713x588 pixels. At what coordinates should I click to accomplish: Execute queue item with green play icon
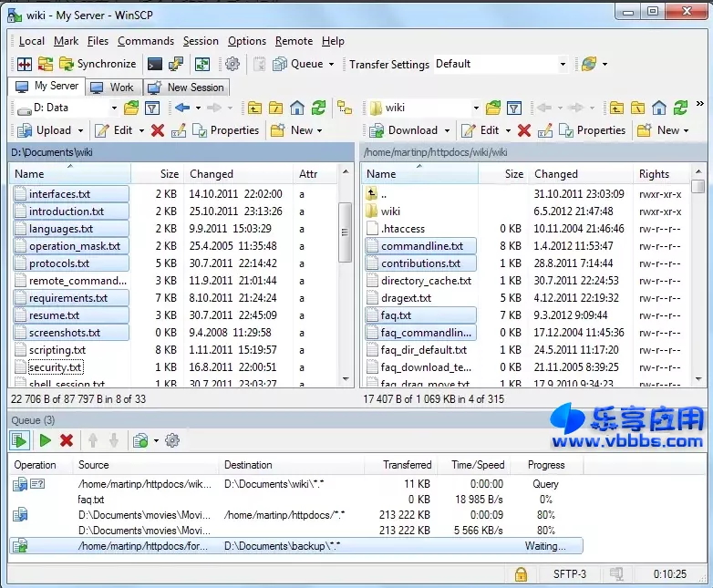point(45,440)
